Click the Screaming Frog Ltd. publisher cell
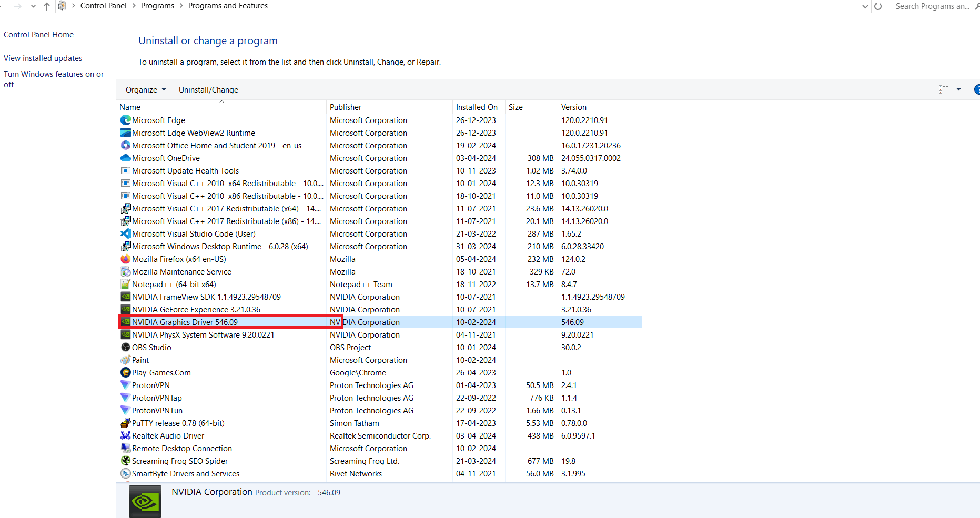The height and width of the screenshot is (518, 980). pyautogui.click(x=365, y=461)
